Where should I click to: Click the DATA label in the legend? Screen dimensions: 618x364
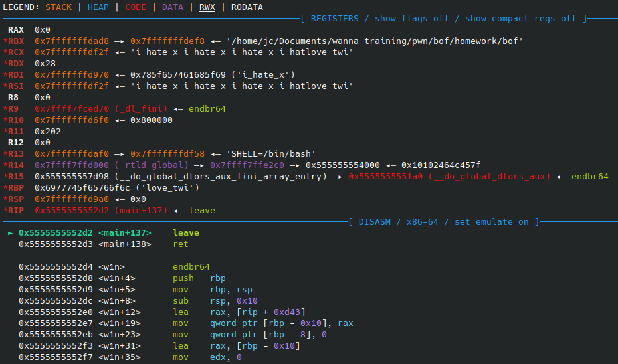click(x=173, y=7)
